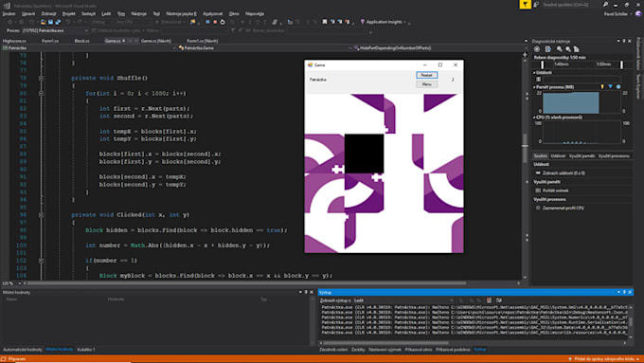Pin the Diagnostic tools panel

pos(624,41)
